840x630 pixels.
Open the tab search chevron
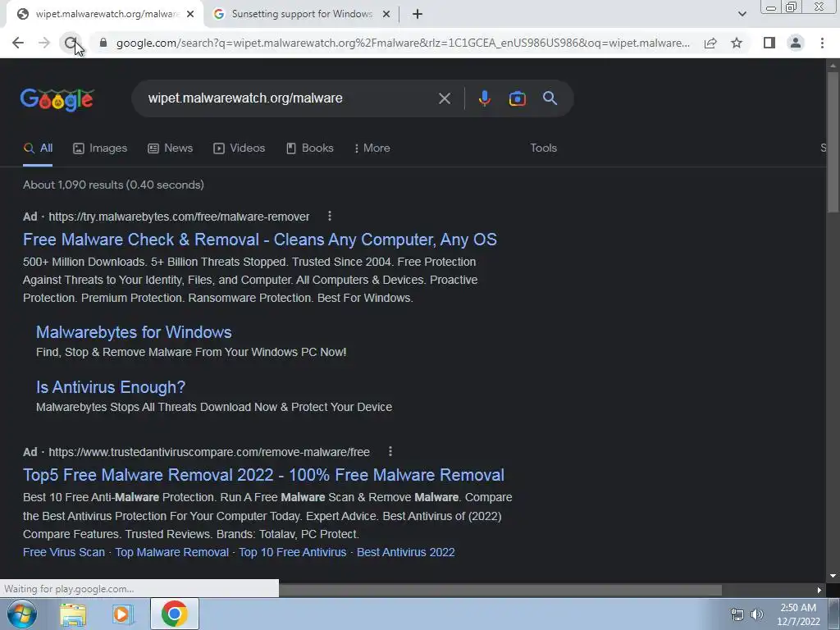click(x=742, y=14)
